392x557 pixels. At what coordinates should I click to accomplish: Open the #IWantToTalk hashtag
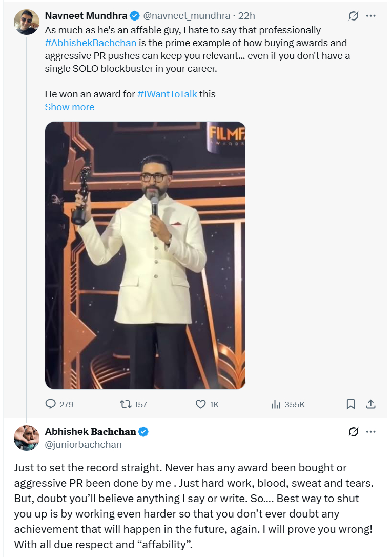point(167,94)
